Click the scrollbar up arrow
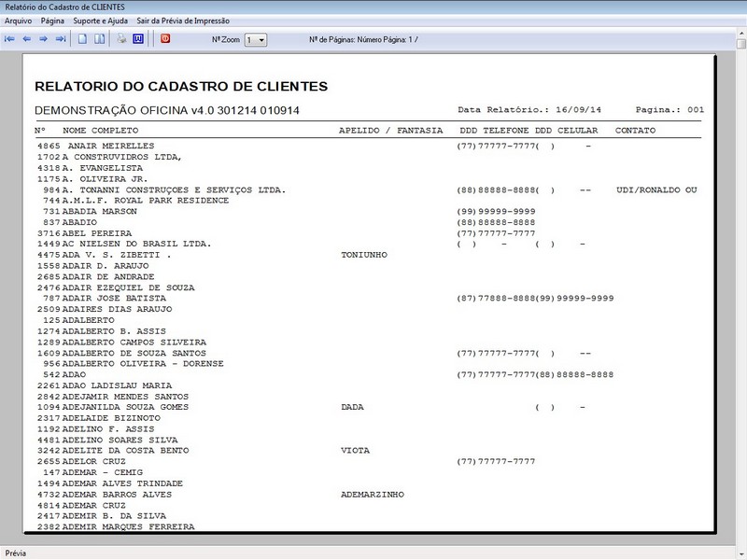 [x=740, y=33]
